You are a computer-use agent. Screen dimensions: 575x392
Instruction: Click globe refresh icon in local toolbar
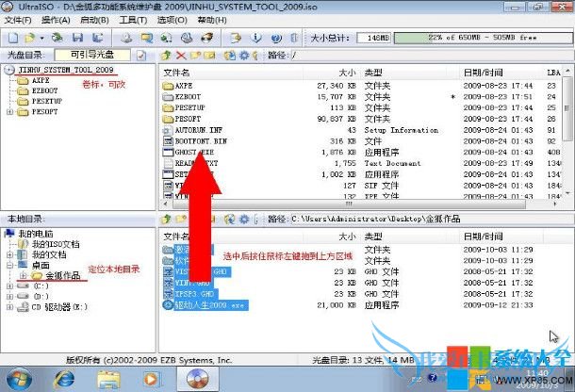tap(230, 220)
